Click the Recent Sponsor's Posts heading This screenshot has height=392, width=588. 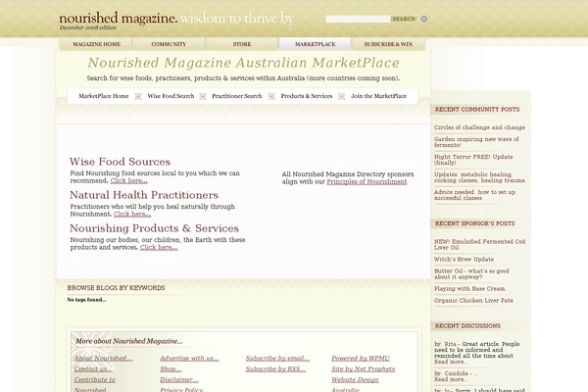pyautogui.click(x=474, y=223)
